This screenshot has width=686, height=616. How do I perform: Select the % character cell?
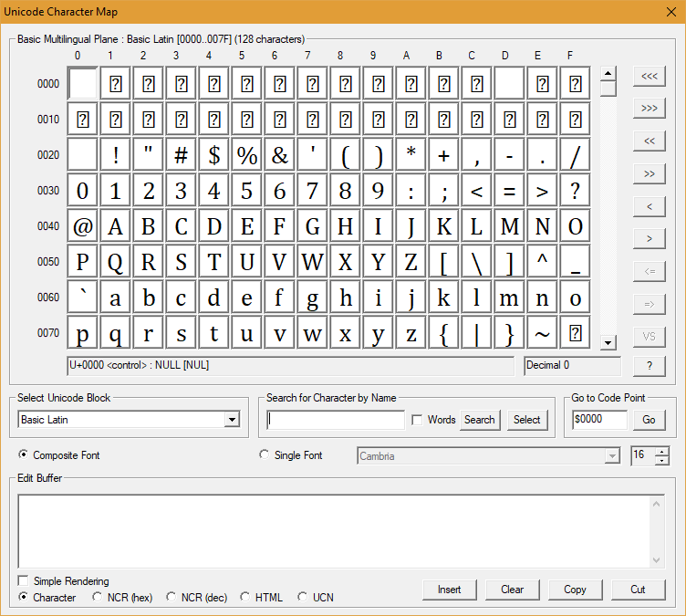pyautogui.click(x=246, y=154)
